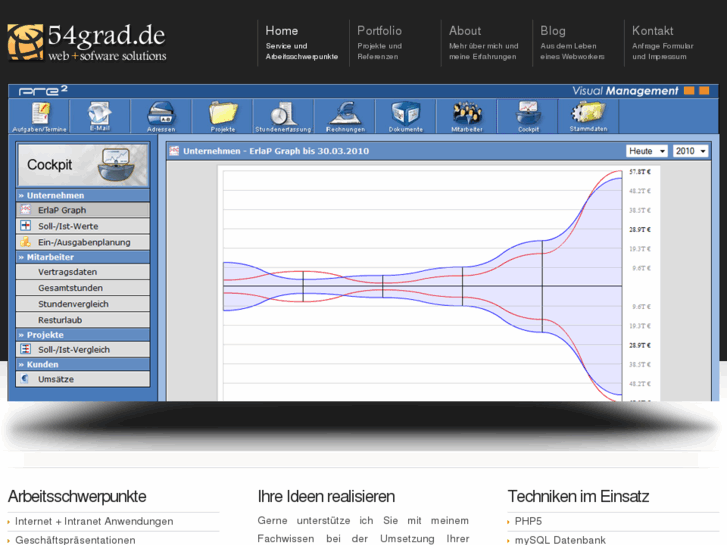This screenshot has width=727, height=545.
Task: Go to the Home menu item
Action: tap(302, 43)
